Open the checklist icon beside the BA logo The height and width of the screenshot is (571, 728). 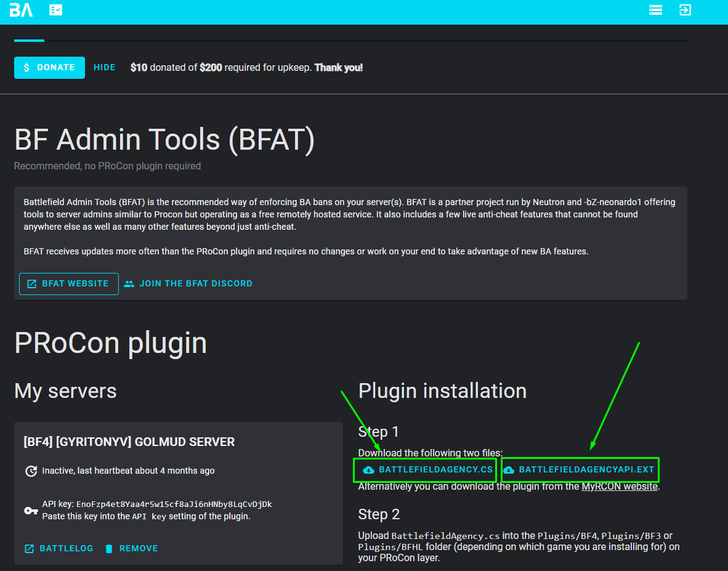56,10
